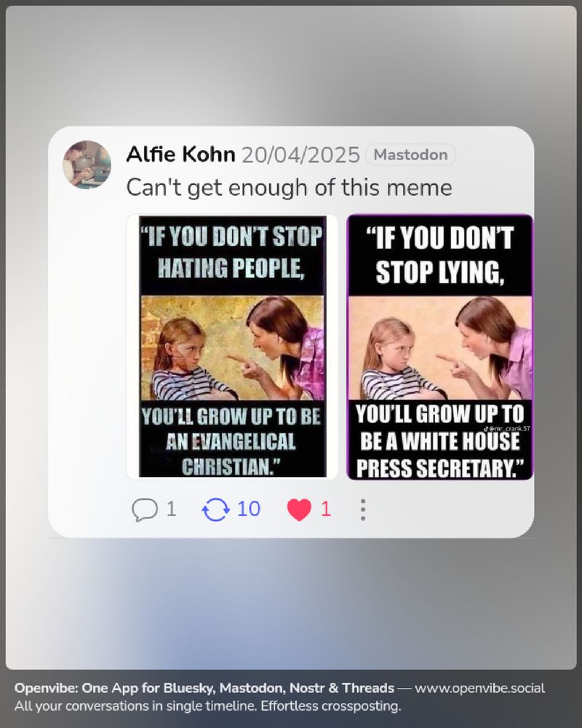Click the "Effortless crossposting" tagline line
Image resolution: width=582 pixels, height=728 pixels.
(x=207, y=706)
